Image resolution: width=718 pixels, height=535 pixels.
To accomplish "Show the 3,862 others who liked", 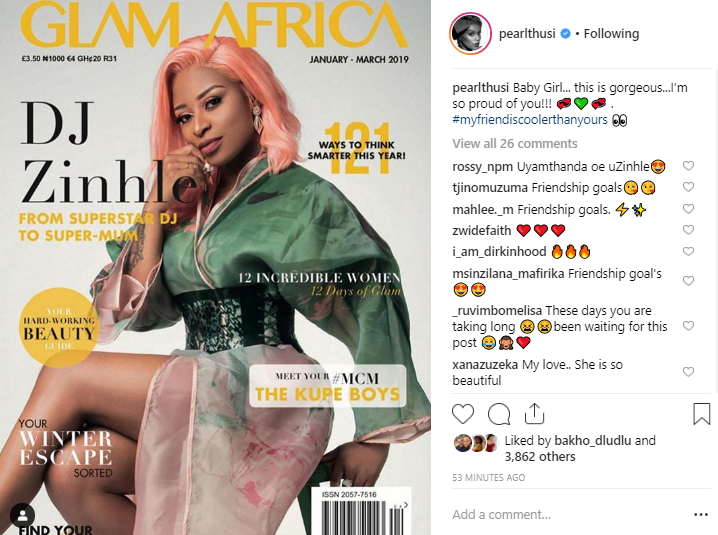I will [540, 457].
